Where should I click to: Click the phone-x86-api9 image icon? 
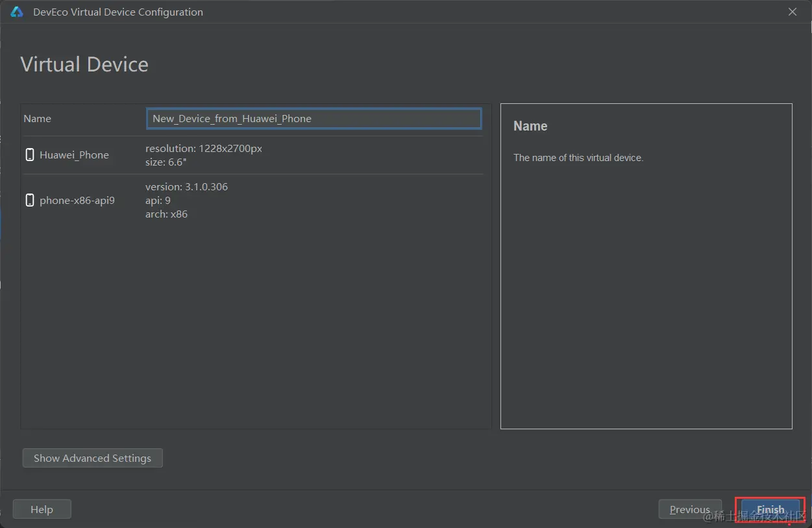pos(29,200)
